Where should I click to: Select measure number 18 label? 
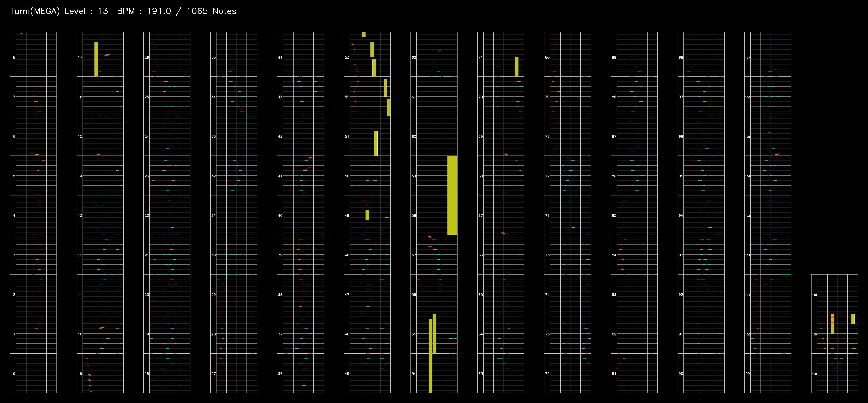pyautogui.click(x=147, y=373)
